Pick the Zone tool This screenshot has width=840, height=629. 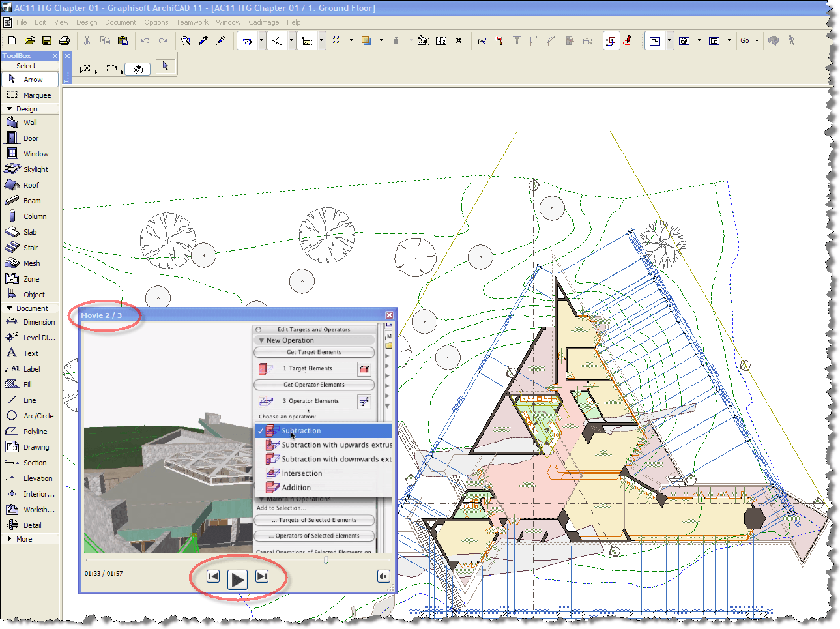(30, 279)
